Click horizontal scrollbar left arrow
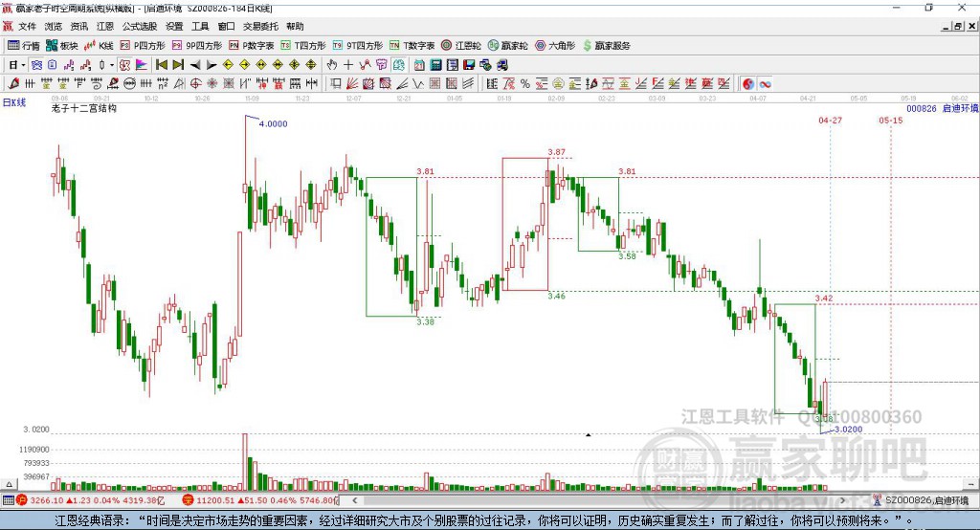The image size is (980, 530). [355, 500]
